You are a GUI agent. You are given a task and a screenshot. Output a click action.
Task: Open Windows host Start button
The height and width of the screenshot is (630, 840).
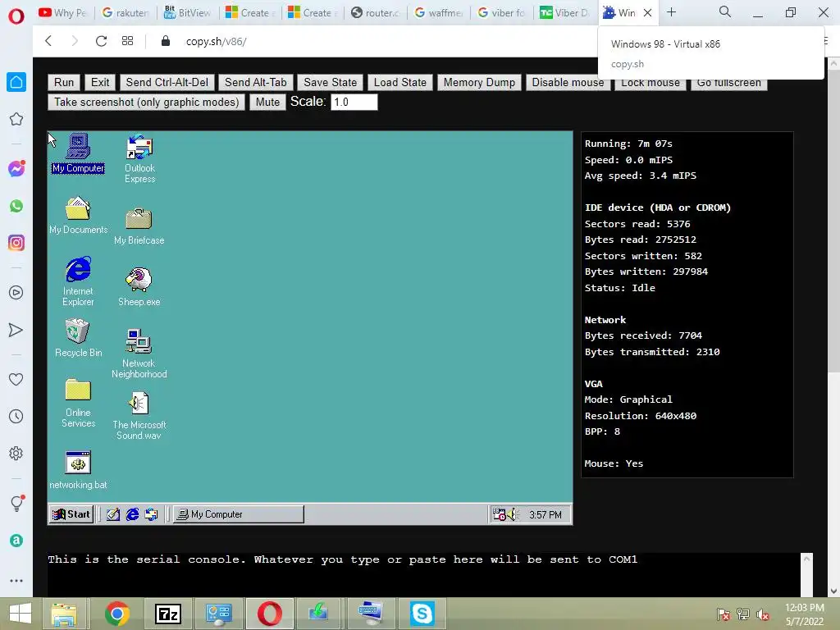pos(21,614)
